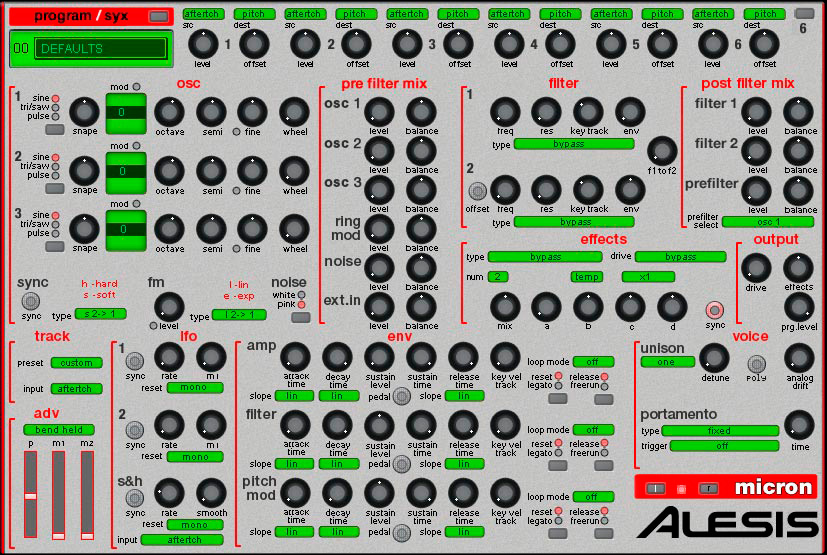The width and height of the screenshot is (827, 555).
Task: Open mod slot 1 pitch destination selector
Action: click(254, 14)
